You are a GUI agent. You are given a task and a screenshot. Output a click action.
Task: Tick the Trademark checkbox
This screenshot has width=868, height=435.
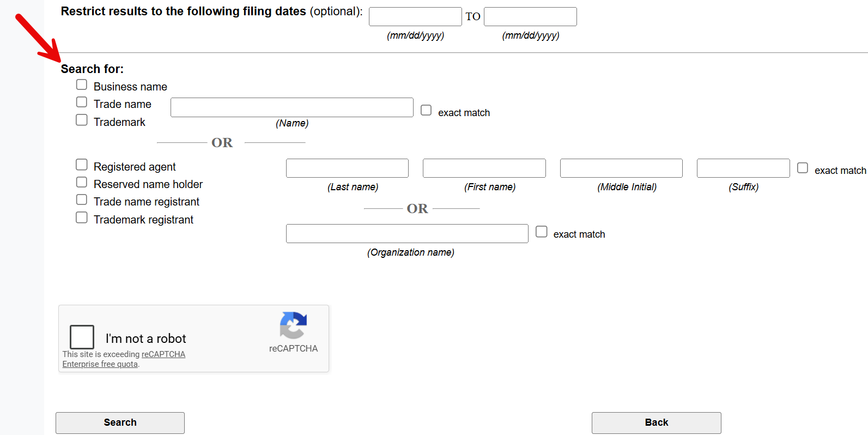click(x=82, y=120)
